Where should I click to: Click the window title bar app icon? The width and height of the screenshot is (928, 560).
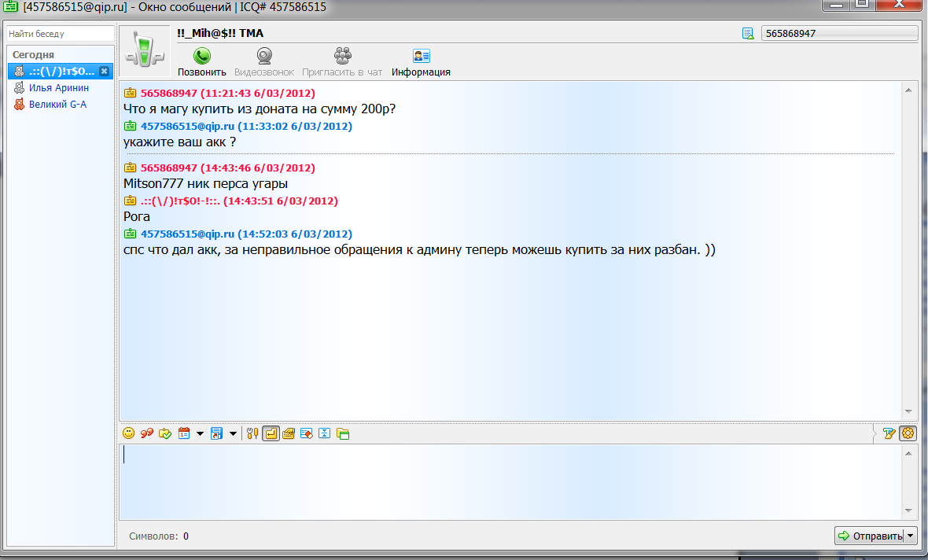(x=11, y=6)
